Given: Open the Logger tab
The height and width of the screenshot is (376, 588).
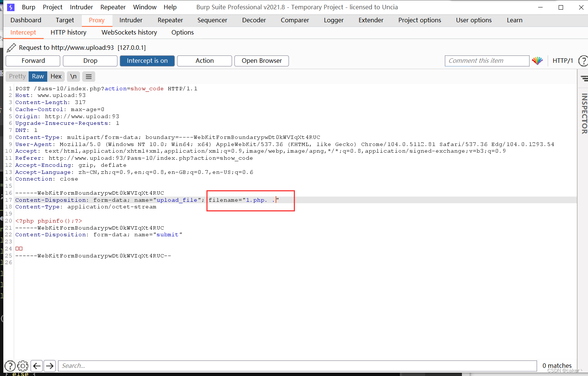Looking at the screenshot, I should (334, 20).
